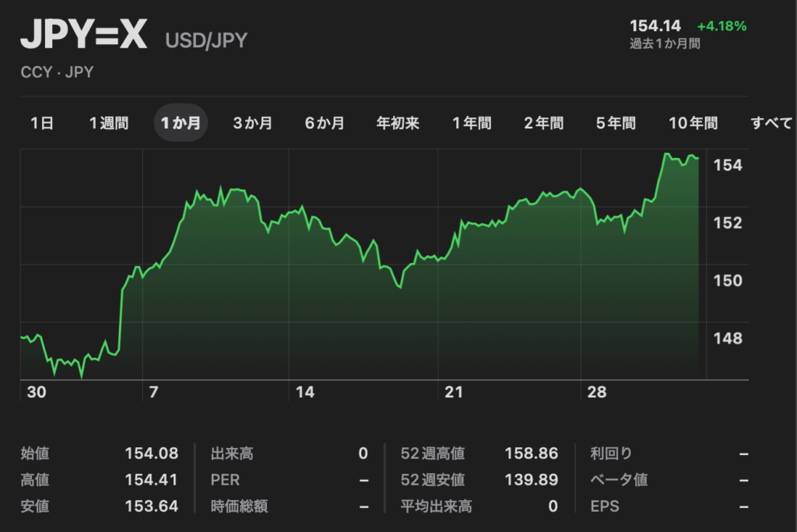Show the 3か月 chart range
Viewport: 797px width, 532px height.
point(253,123)
